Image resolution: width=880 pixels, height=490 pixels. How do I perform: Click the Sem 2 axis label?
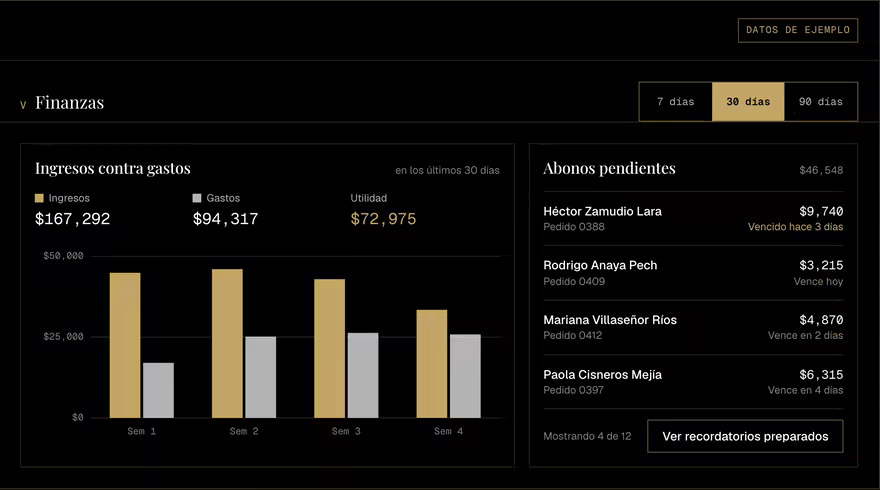(244, 431)
